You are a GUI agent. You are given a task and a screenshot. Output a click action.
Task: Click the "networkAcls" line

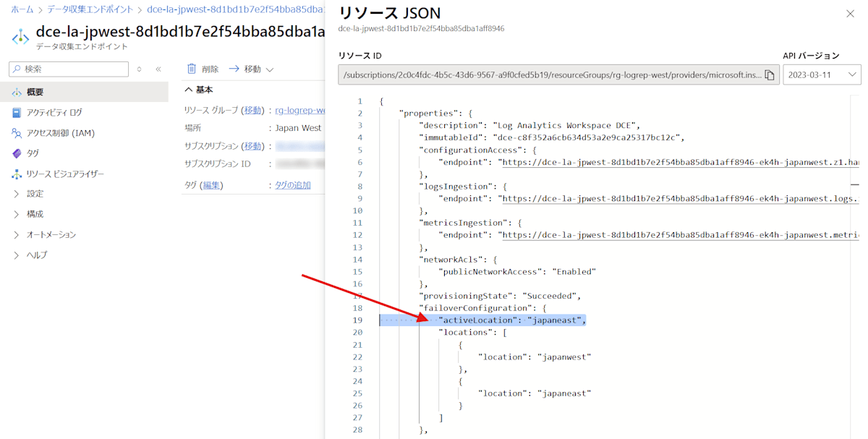click(x=459, y=259)
